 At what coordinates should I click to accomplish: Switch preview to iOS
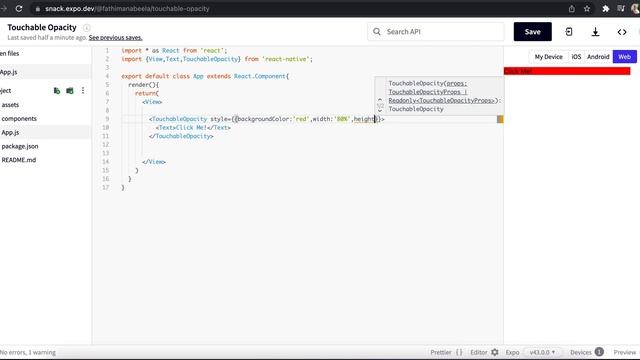point(576,57)
